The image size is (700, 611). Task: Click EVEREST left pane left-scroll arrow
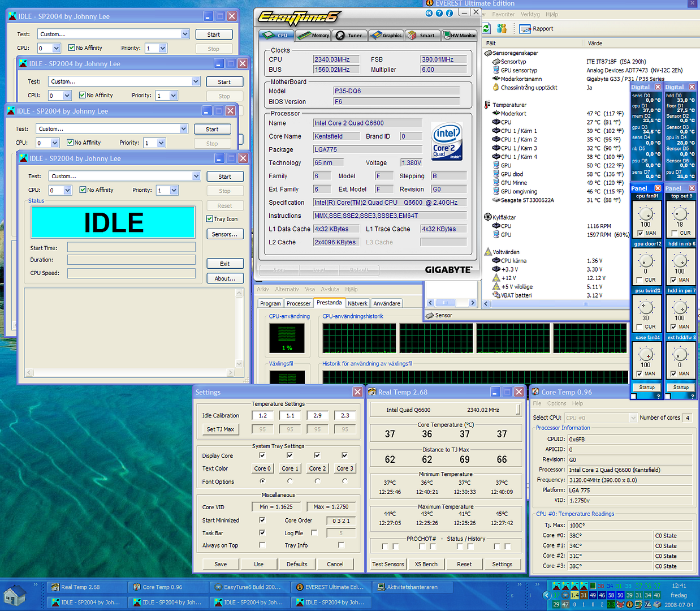[430, 303]
